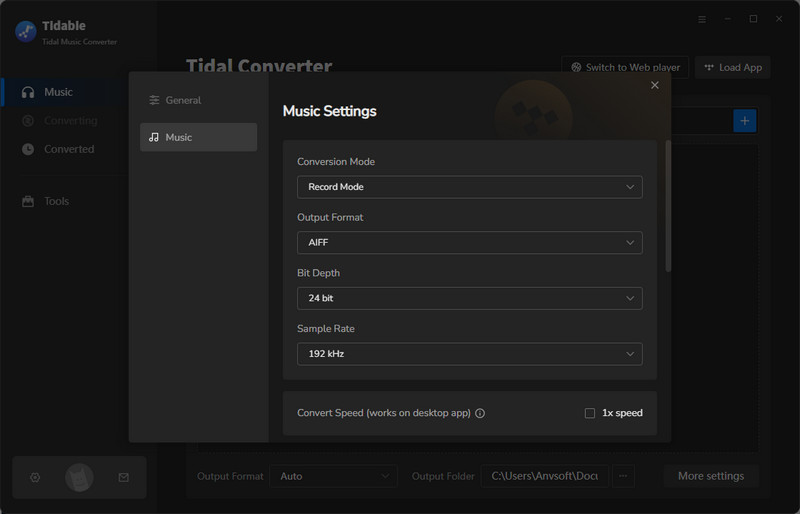Click the More settings button
This screenshot has width=800, height=514.
point(711,476)
